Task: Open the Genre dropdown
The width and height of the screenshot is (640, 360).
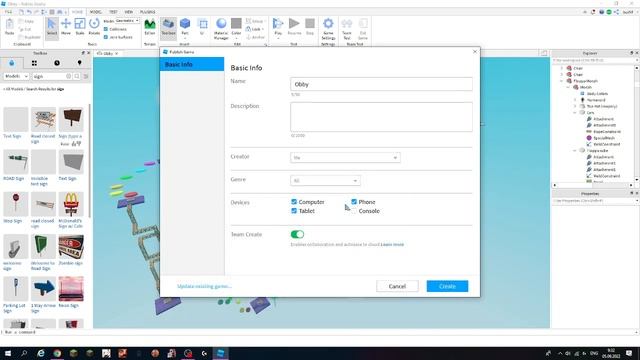Action: click(325, 180)
